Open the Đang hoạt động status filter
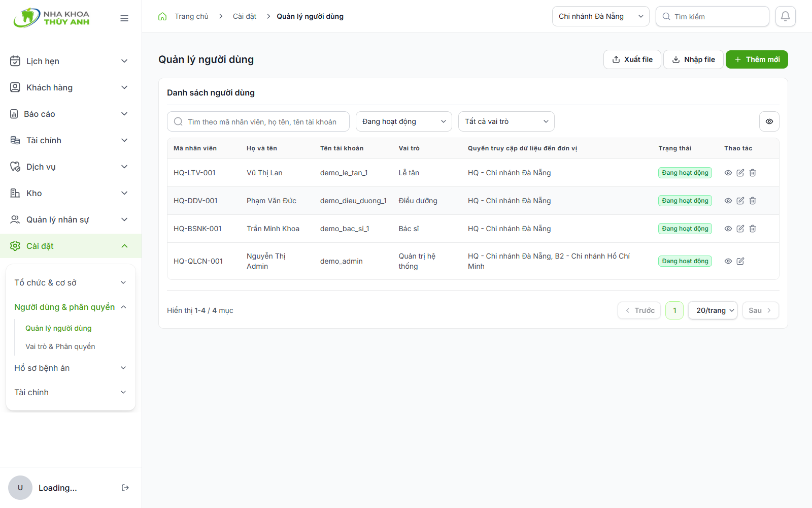This screenshot has width=812, height=508. [x=404, y=121]
